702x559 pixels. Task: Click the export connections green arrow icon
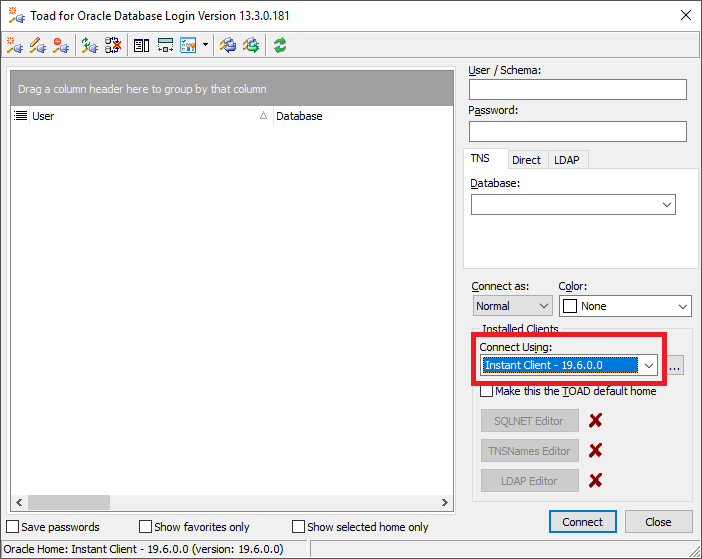tap(251, 45)
